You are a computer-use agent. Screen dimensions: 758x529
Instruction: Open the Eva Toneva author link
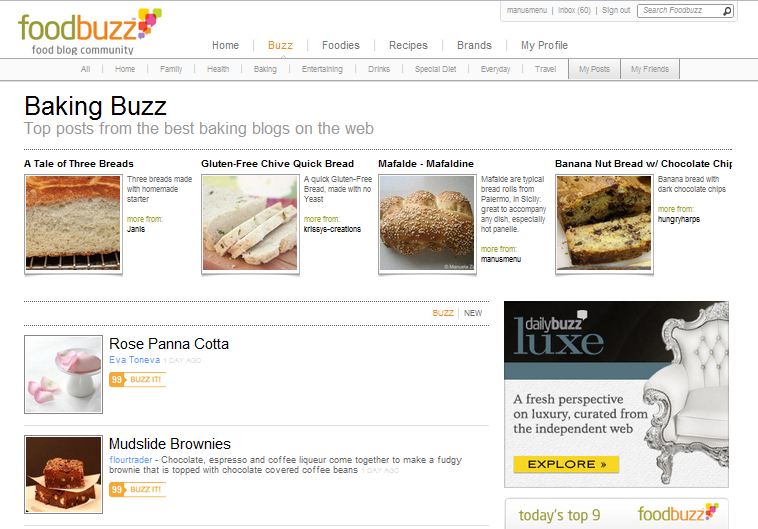tap(134, 360)
